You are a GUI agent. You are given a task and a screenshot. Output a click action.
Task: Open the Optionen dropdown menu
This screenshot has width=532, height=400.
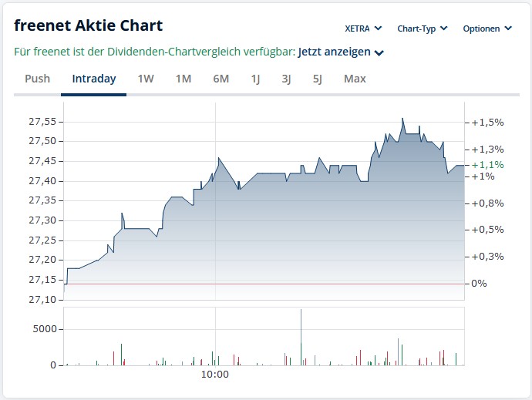(x=487, y=29)
